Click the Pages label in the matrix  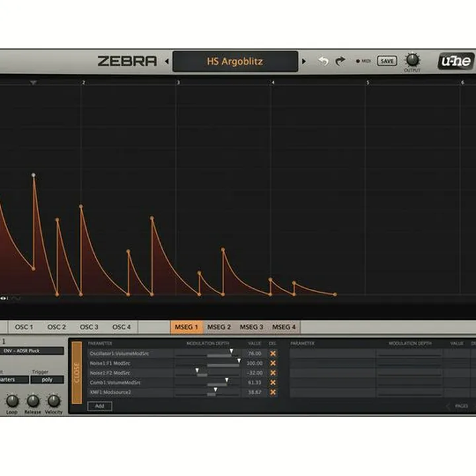[x=461, y=406]
